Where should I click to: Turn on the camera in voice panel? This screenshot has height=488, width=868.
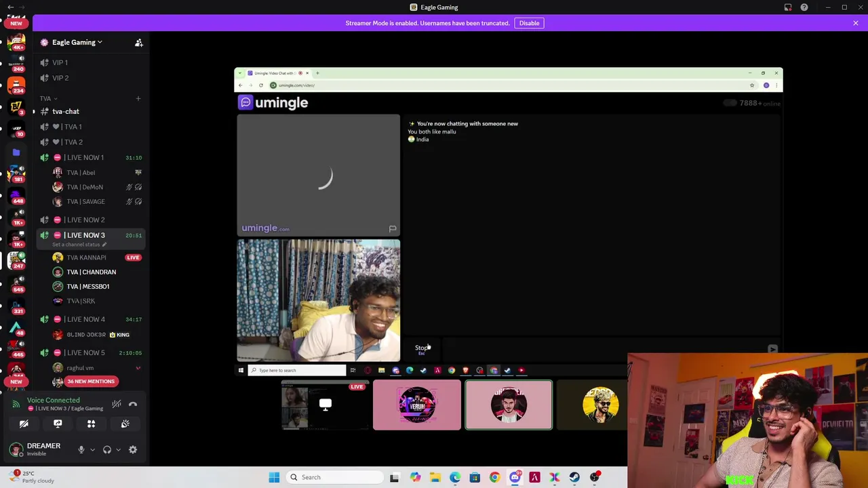pyautogui.click(x=24, y=424)
